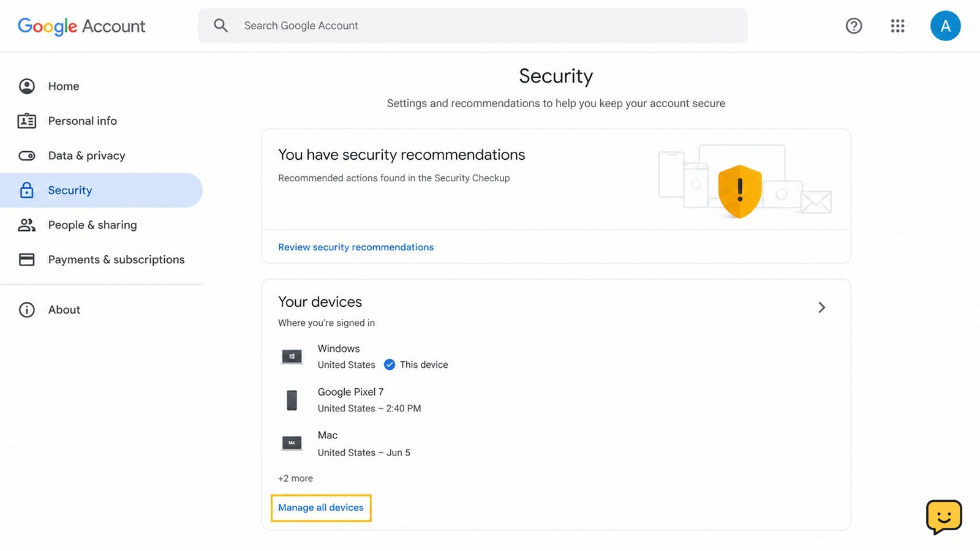Click Manage all devices link

[321, 508]
